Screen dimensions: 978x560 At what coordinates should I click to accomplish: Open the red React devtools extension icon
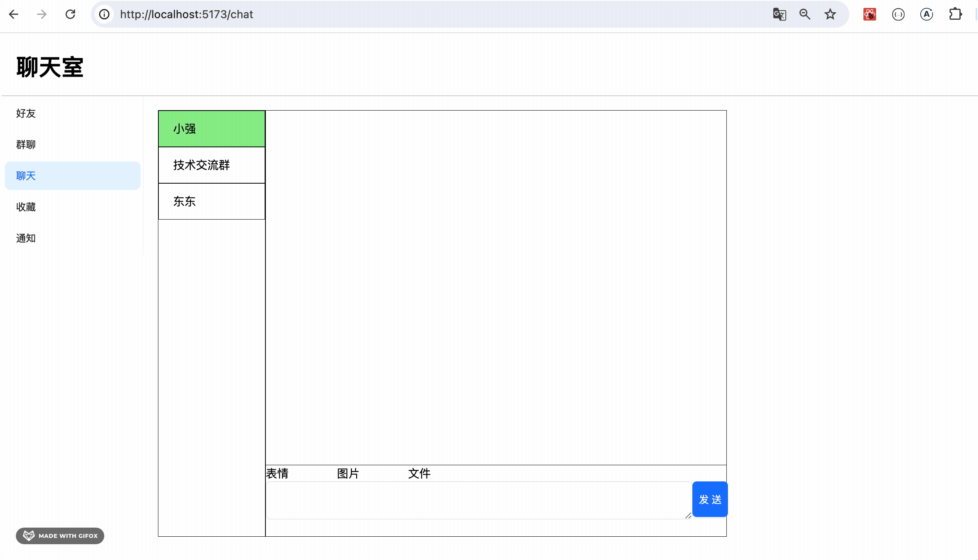869,15
